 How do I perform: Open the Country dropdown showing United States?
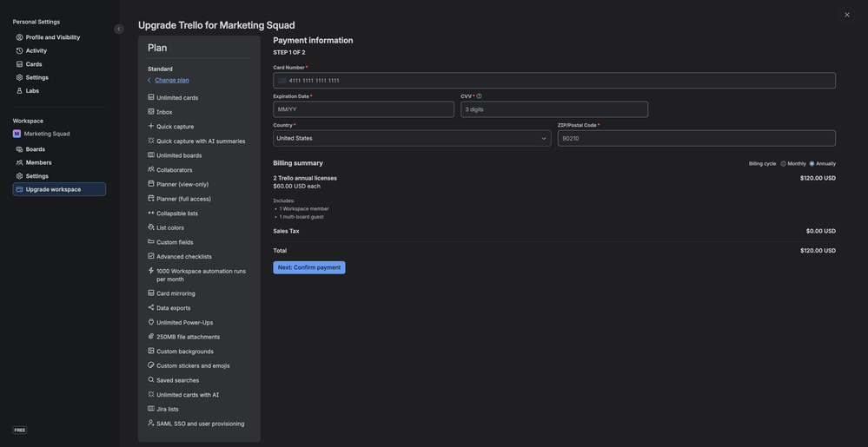(x=412, y=138)
